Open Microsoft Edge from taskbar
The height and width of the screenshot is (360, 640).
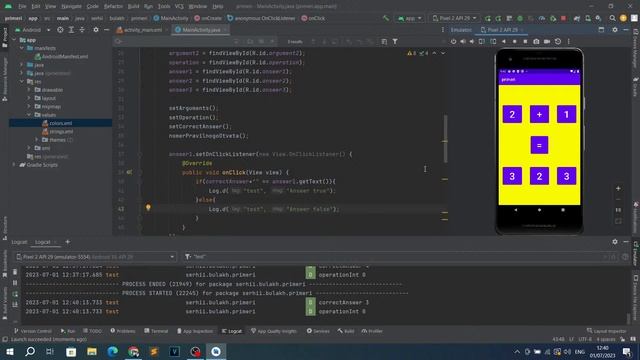click(x=113, y=351)
